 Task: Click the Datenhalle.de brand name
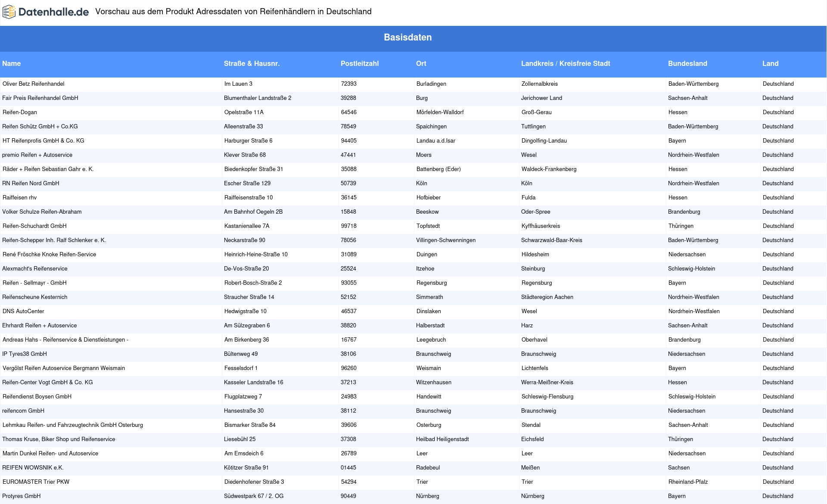(x=54, y=12)
